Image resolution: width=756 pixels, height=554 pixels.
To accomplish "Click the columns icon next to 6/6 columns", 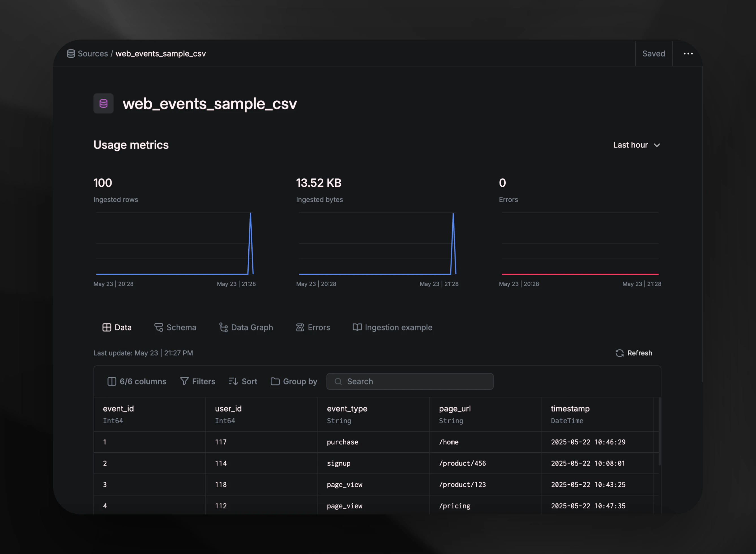I will 112,382.
